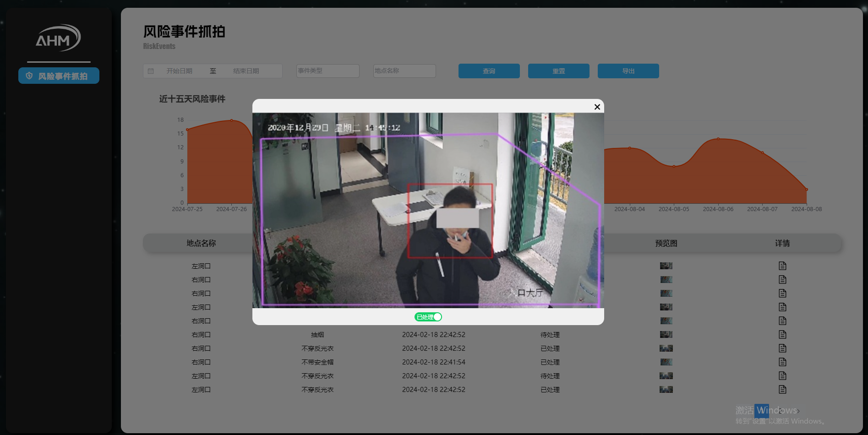Open preview thumbnail in first table row
Image resolution: width=868 pixels, height=435 pixels.
point(666,266)
